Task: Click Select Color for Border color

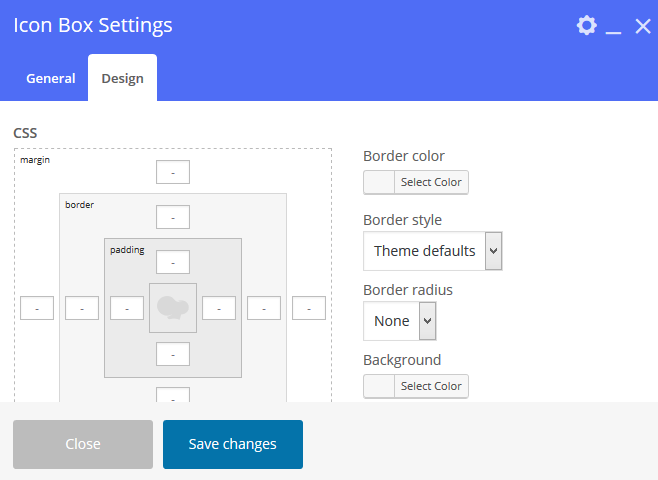Action: click(431, 182)
